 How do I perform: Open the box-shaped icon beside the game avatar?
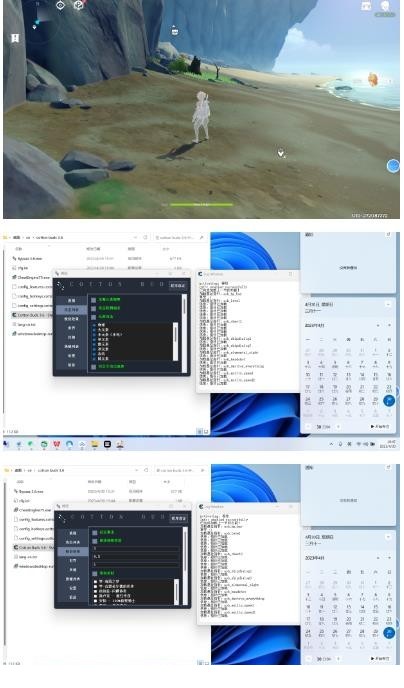(366, 6)
